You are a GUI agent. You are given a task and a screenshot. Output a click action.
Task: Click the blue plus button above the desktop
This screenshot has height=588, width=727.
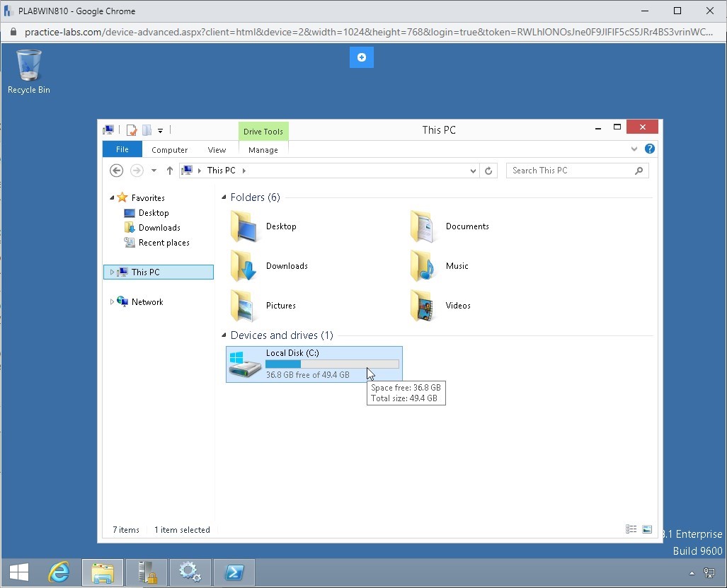point(361,57)
